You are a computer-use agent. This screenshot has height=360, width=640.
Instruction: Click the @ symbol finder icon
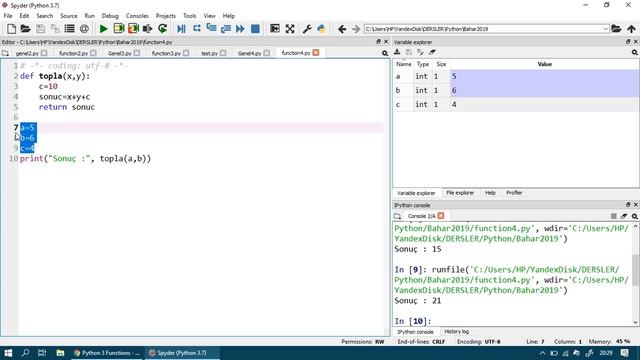(x=84, y=29)
